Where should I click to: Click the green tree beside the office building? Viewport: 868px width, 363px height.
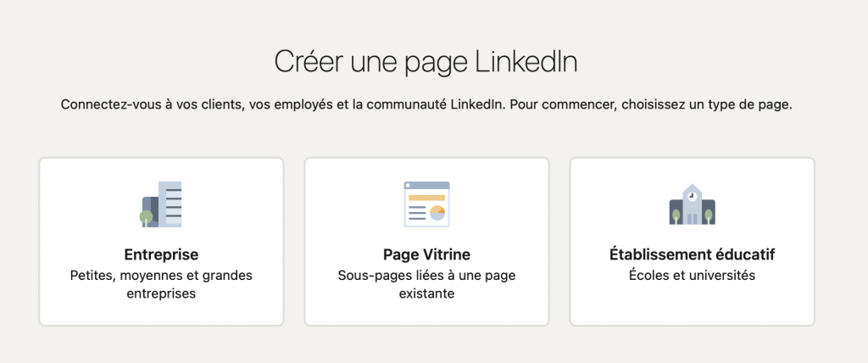pos(147,217)
